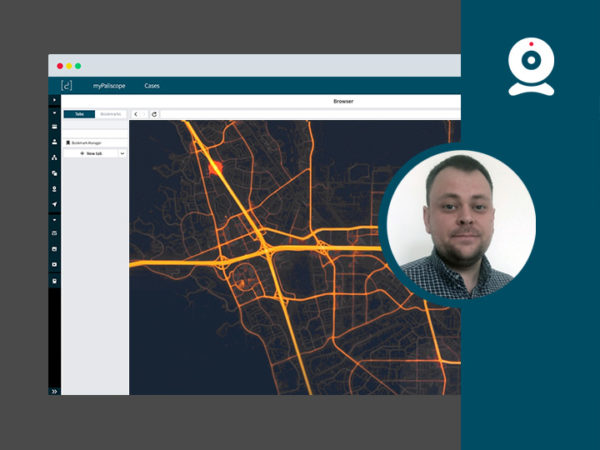Open the dropdown arrow beside New tab
The height and width of the screenshot is (450, 600).
coord(121,154)
